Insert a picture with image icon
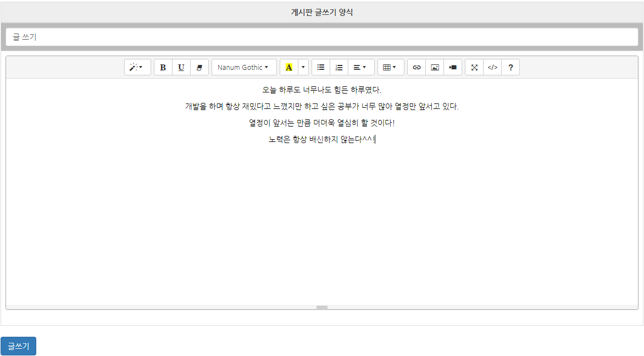644x356 pixels. [x=435, y=68]
